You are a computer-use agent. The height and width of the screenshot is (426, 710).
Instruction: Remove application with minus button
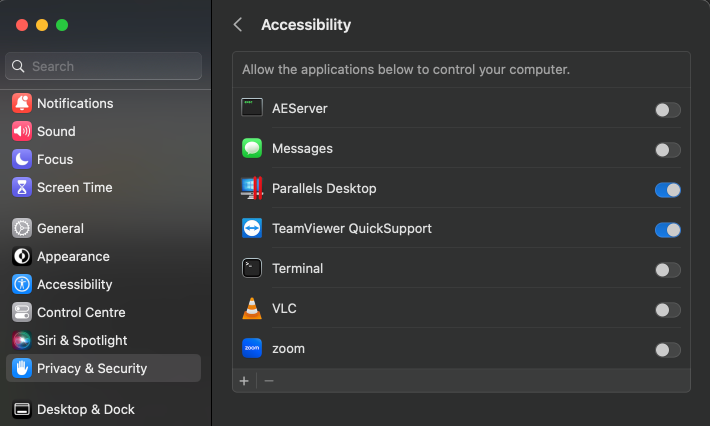pyautogui.click(x=269, y=381)
